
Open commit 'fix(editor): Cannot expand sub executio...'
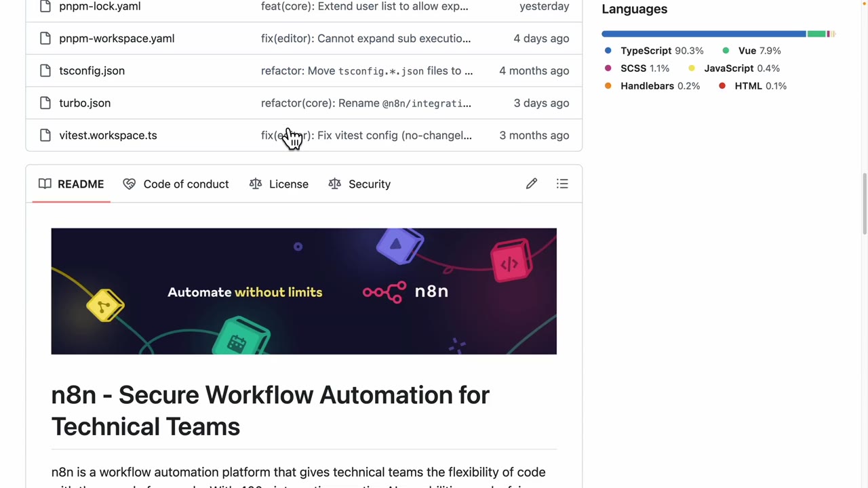366,39
